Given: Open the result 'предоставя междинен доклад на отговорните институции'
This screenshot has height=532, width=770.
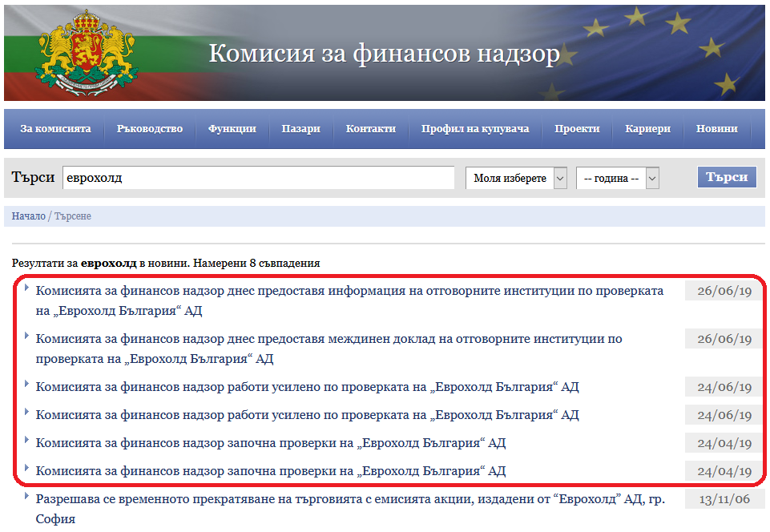Looking at the screenshot, I should click(329, 349).
